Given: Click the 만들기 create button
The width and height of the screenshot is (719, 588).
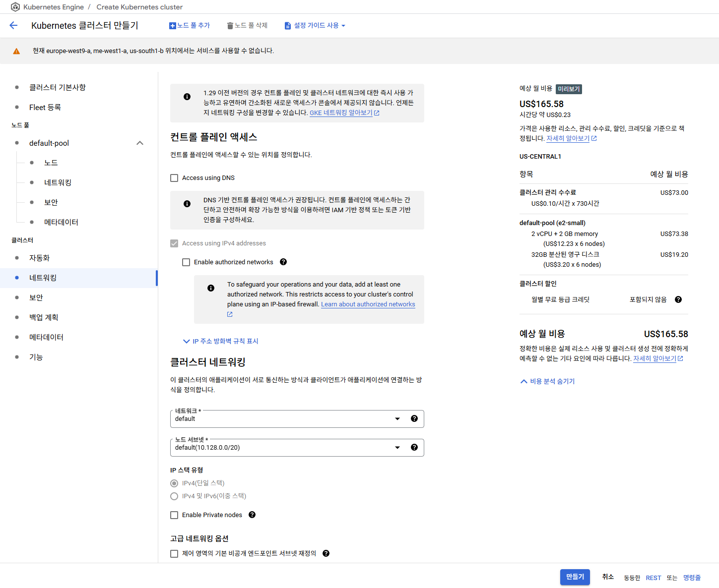Looking at the screenshot, I should click(x=575, y=577).
